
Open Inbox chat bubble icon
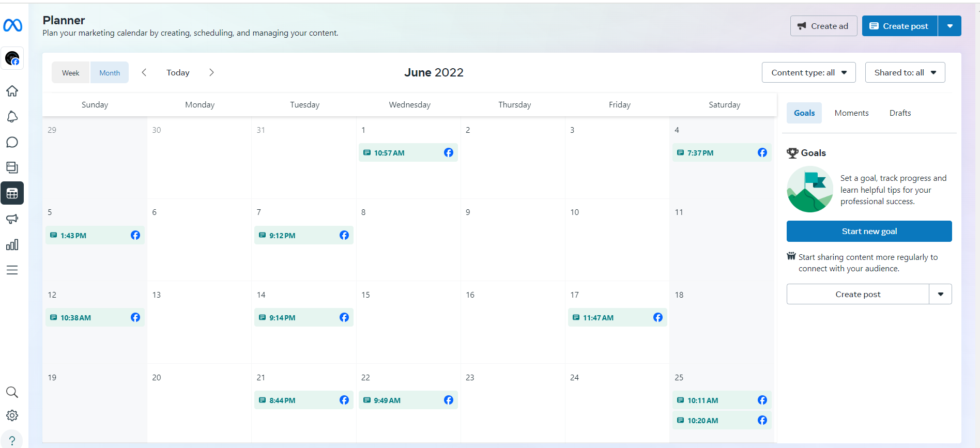pos(12,142)
